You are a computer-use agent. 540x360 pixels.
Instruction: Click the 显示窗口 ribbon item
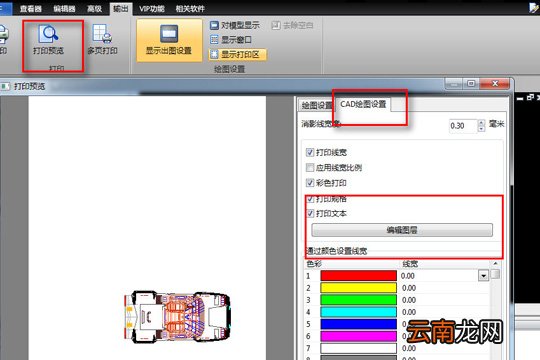(230, 40)
